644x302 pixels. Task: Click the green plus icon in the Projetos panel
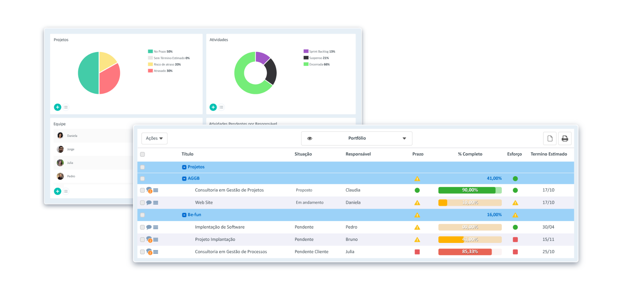tap(58, 107)
